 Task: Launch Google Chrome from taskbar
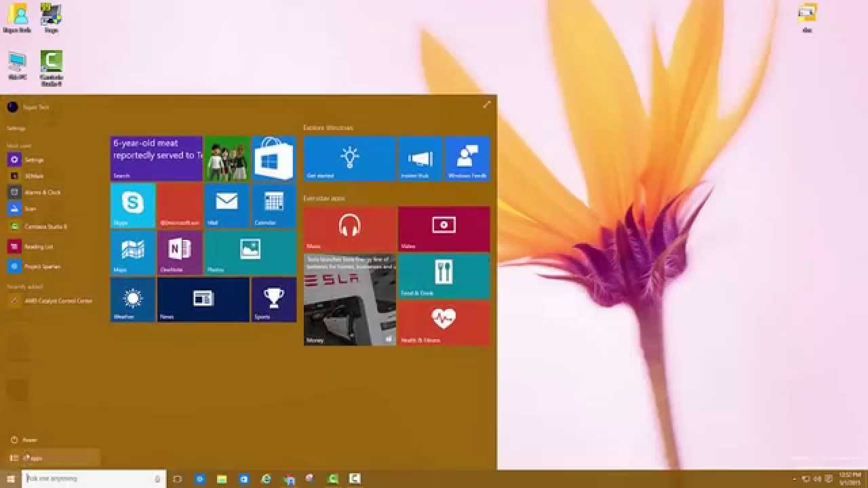tap(290, 479)
